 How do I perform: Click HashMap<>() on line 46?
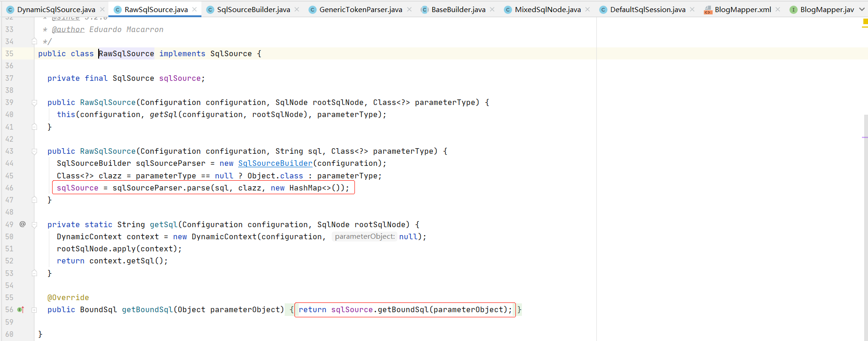point(317,188)
